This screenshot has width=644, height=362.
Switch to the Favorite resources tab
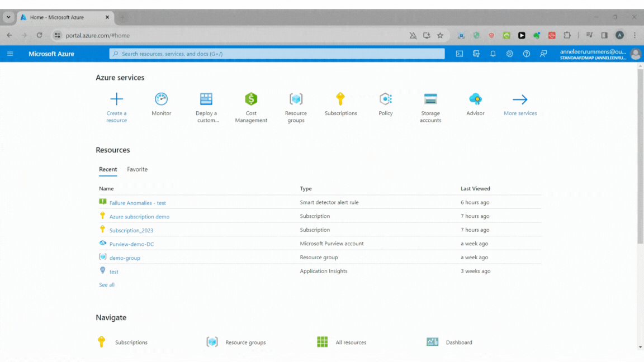137,169
